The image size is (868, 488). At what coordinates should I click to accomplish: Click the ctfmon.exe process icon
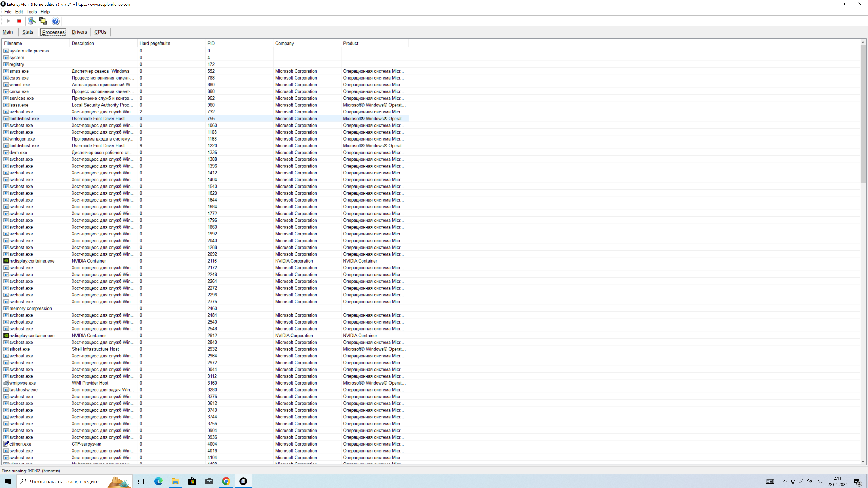[x=6, y=444]
